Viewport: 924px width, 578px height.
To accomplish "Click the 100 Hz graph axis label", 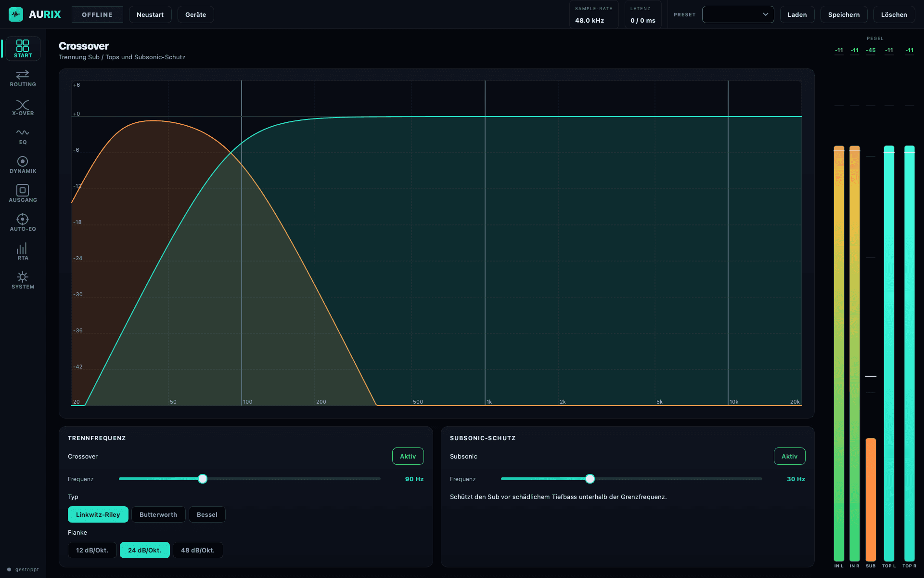I will pos(247,402).
